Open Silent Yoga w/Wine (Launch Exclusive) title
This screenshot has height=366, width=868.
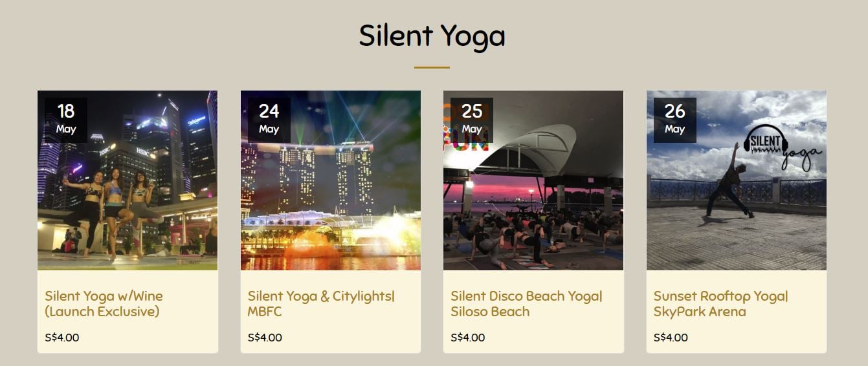click(x=104, y=304)
